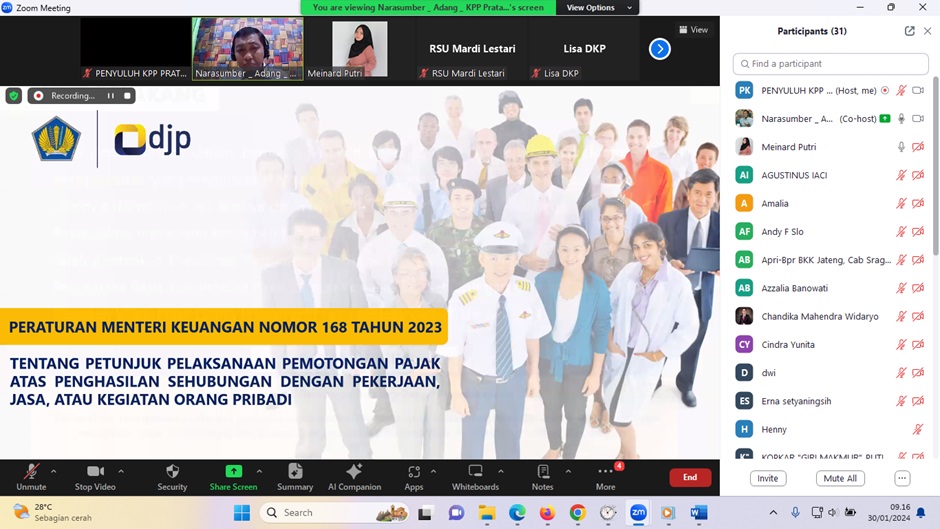Pop out the Participants panel

[909, 31]
